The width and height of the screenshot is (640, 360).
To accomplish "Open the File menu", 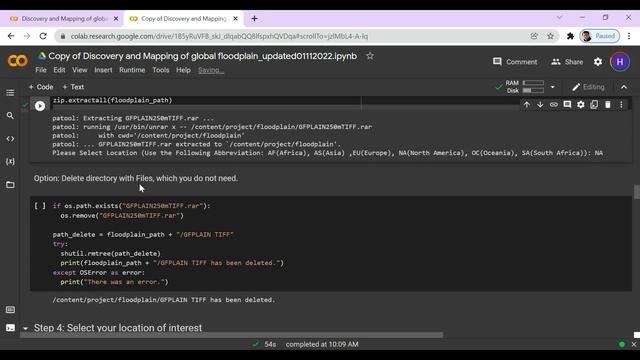I will [x=41, y=70].
